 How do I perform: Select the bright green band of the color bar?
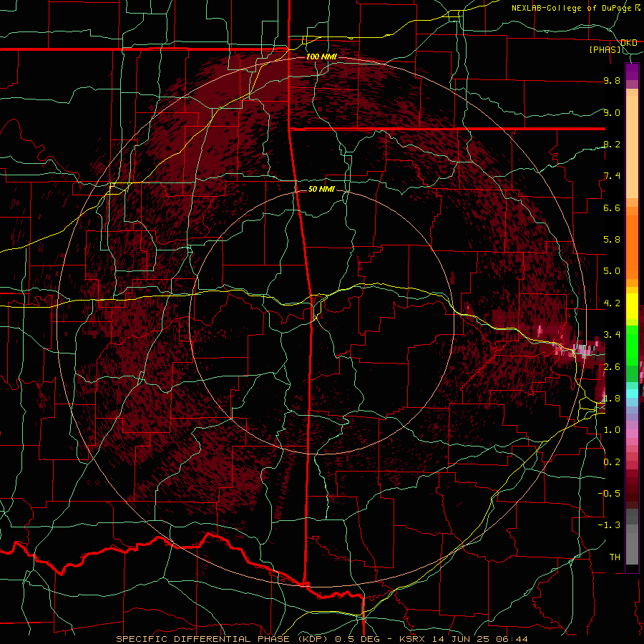point(632,346)
